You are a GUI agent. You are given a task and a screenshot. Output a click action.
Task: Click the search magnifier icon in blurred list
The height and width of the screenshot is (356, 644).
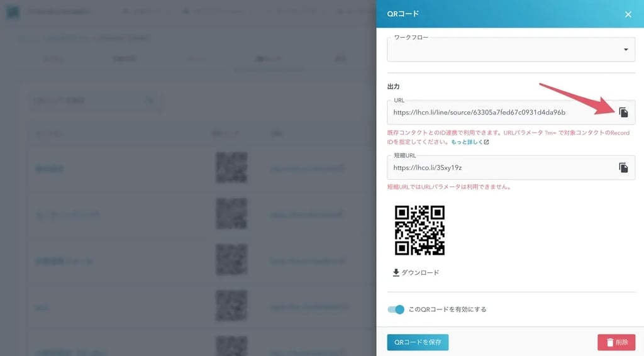[x=150, y=101]
